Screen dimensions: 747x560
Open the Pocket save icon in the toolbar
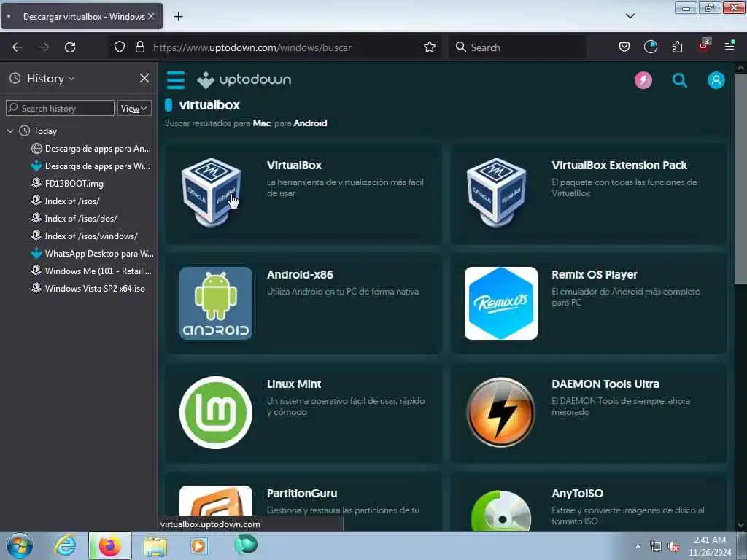point(624,47)
